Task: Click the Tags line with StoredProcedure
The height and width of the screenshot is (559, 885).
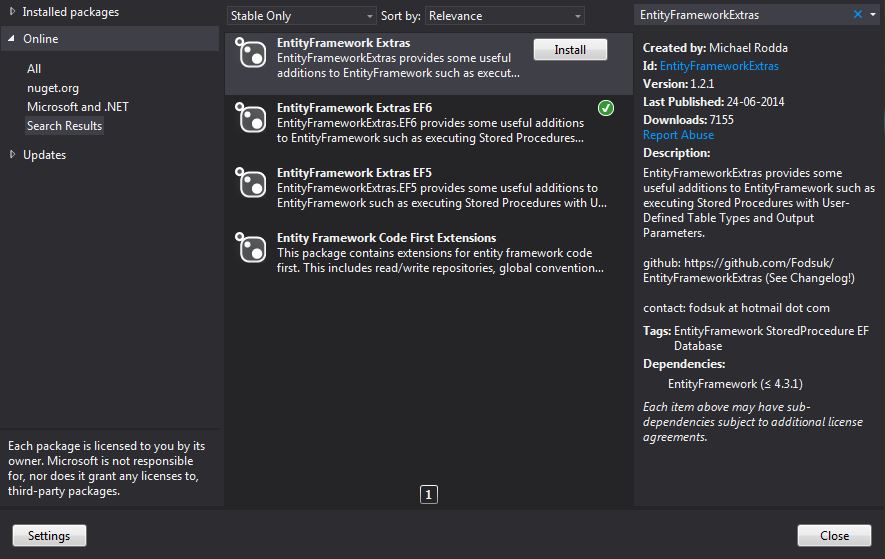Action: pos(756,338)
